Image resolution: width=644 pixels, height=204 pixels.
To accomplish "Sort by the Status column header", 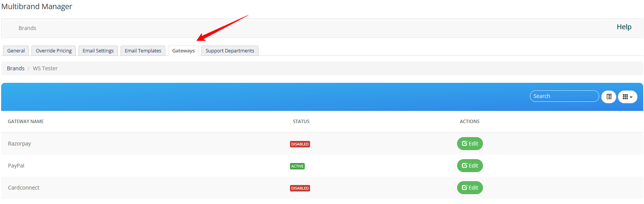I will 301,122.
